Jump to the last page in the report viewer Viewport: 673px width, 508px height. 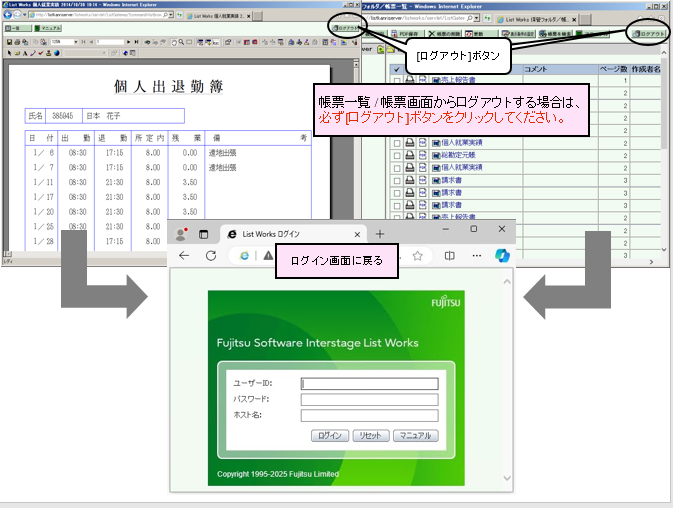click(x=136, y=42)
